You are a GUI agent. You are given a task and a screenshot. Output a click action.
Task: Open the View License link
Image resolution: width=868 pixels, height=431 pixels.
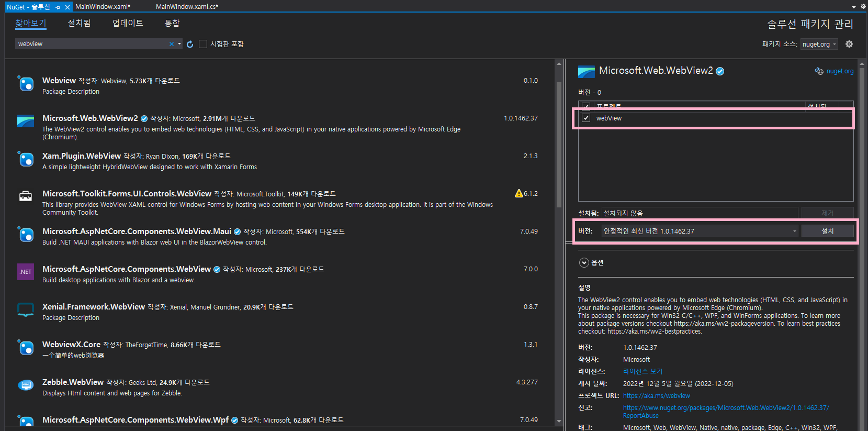[x=642, y=371]
